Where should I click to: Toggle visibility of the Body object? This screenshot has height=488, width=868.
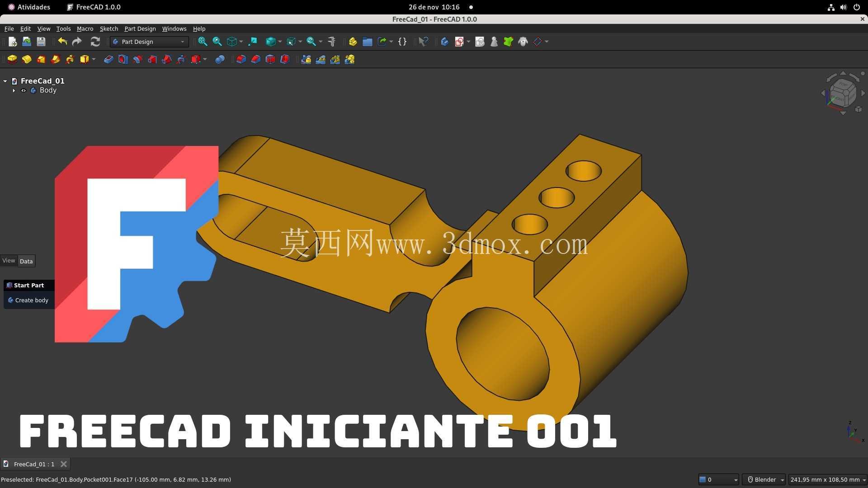[24, 90]
